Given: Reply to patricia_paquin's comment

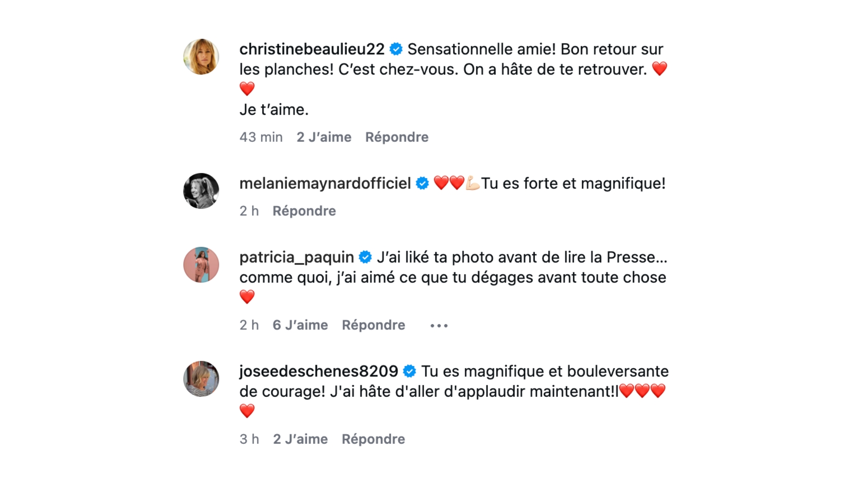Looking at the screenshot, I should coord(373,325).
